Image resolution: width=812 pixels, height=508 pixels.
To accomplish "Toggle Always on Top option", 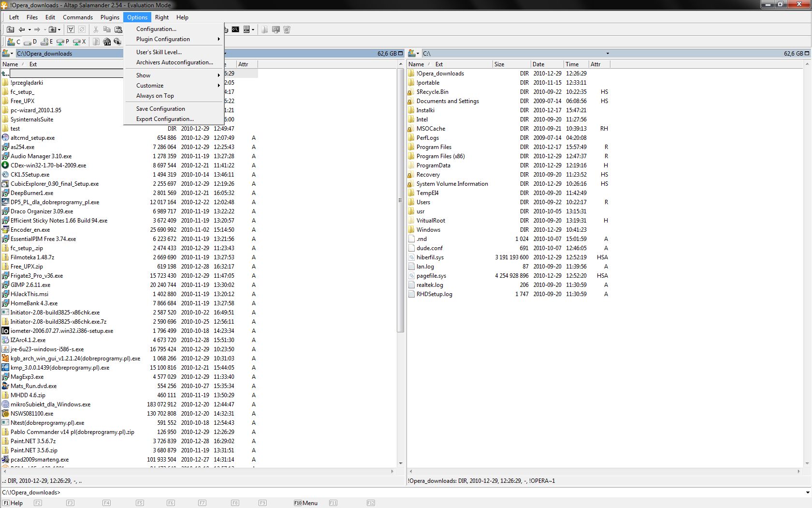I will (x=174, y=96).
